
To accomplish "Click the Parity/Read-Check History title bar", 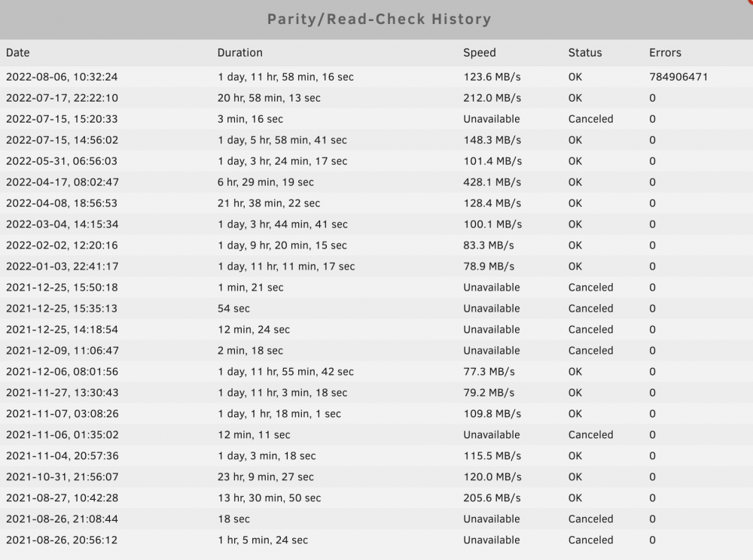I will pos(376,20).
